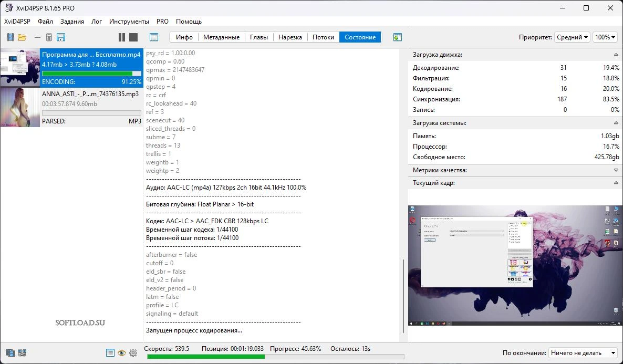Viewport: 623px width, 364px height.
Task: Collapse the Загрузка системы section
Action: click(616, 123)
